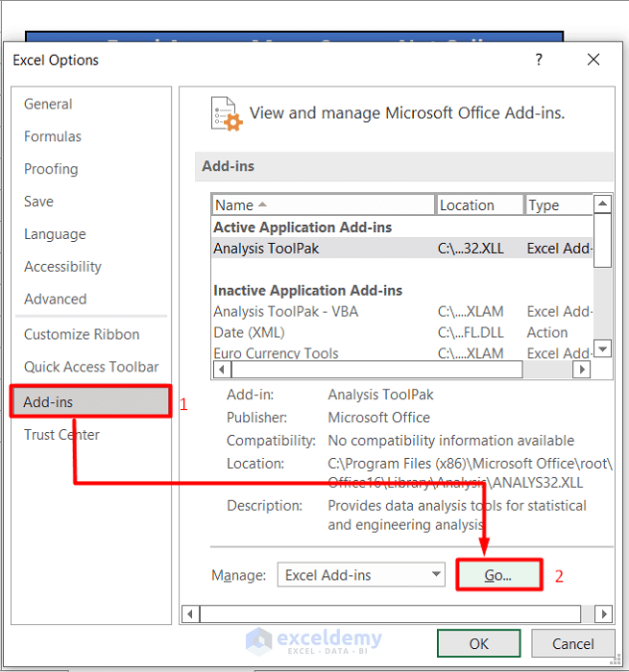Viewport: 629px width, 672px height.
Task: Open the Advanced options category
Action: [56, 300]
